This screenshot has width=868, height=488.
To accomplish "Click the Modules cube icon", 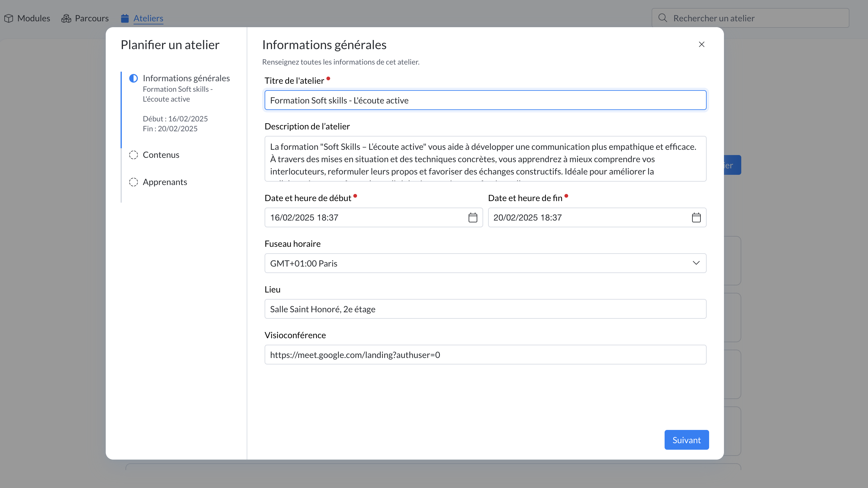I will tap(9, 18).
